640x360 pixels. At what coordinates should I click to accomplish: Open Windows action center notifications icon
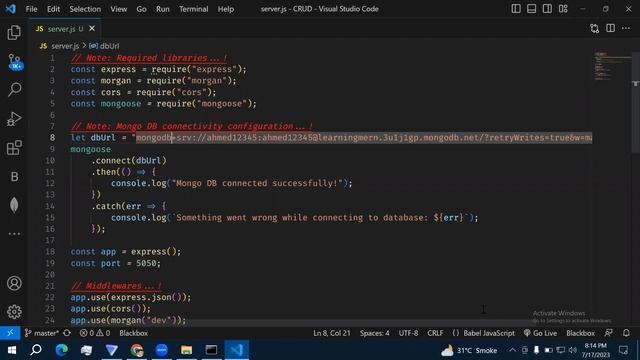623,350
